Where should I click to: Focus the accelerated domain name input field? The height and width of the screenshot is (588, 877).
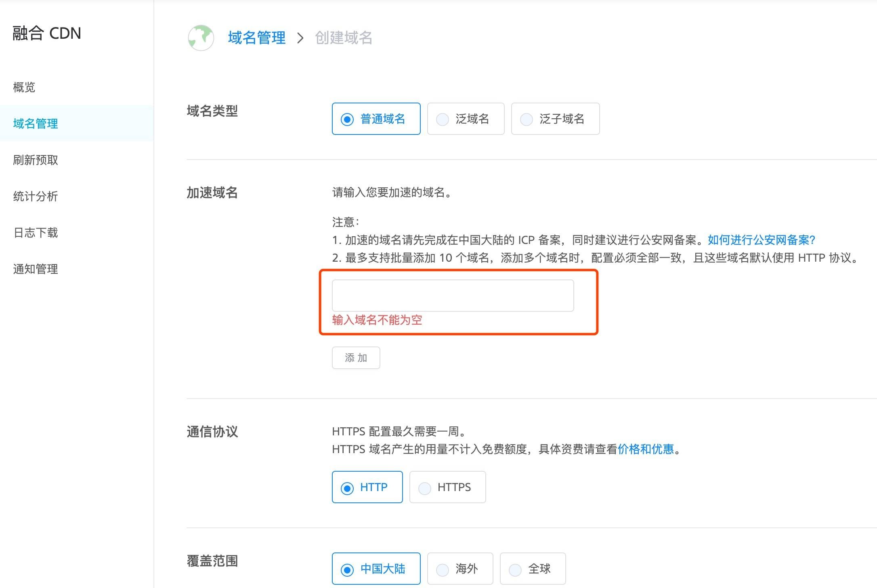453,296
